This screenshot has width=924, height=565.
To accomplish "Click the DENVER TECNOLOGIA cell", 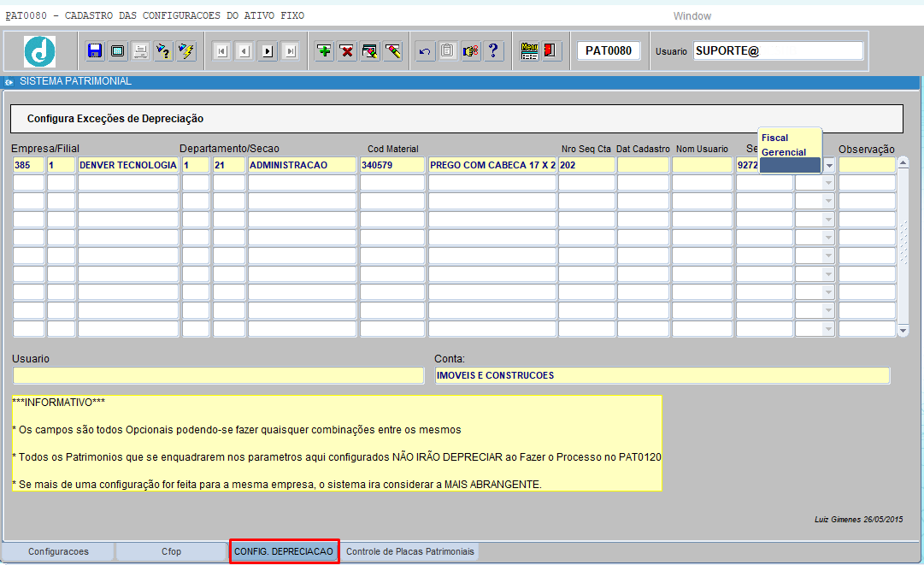I will [128, 165].
